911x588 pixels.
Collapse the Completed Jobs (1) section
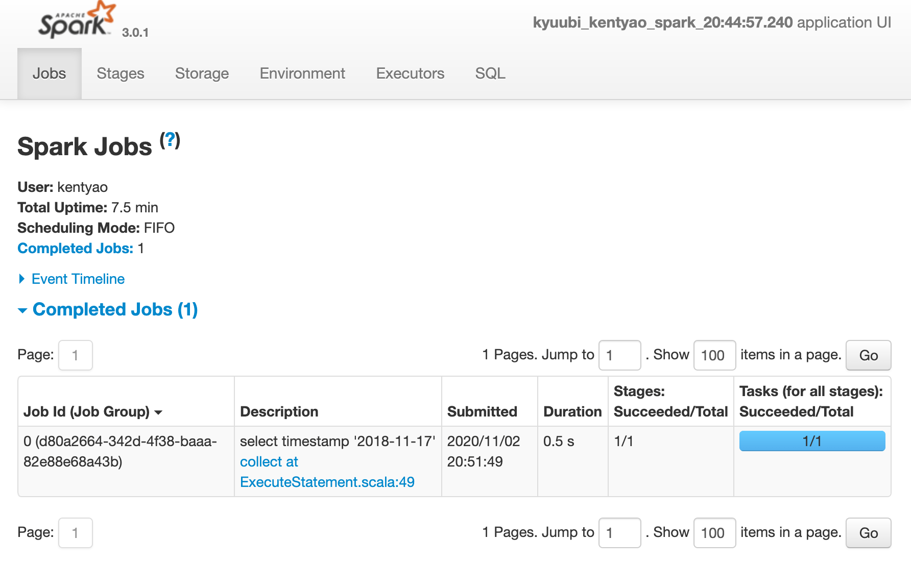tap(114, 309)
